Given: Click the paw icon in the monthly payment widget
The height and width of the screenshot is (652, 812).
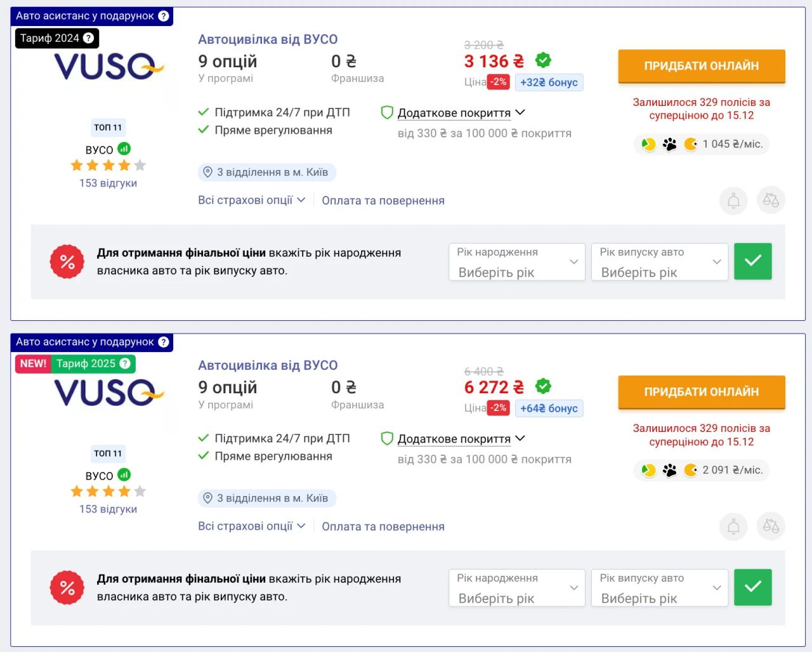Looking at the screenshot, I should coord(670,144).
